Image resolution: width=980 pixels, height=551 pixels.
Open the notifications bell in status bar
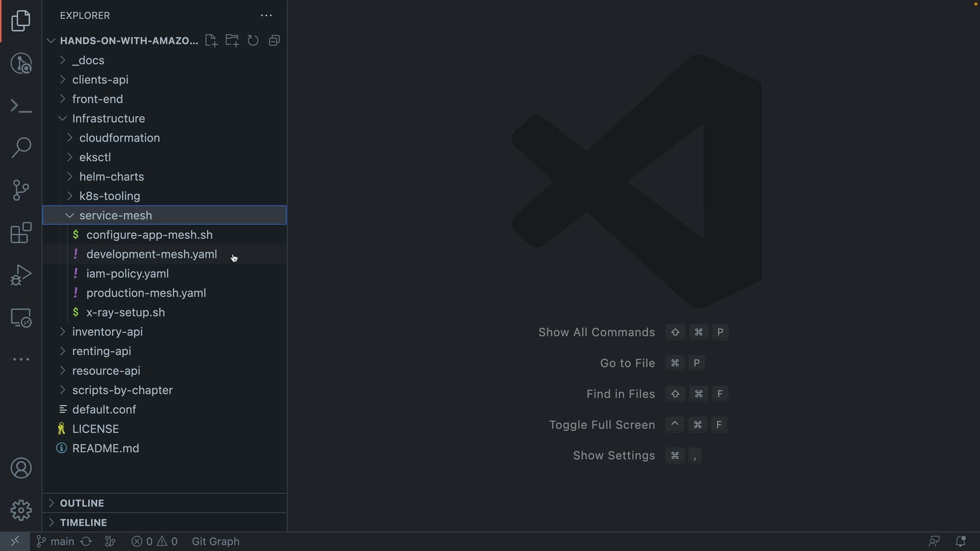click(960, 541)
